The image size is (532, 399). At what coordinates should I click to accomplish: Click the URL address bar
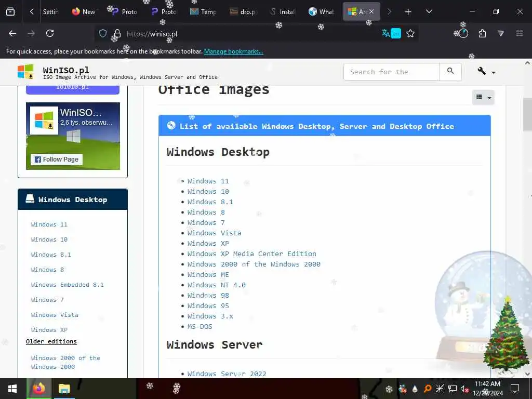click(x=251, y=34)
